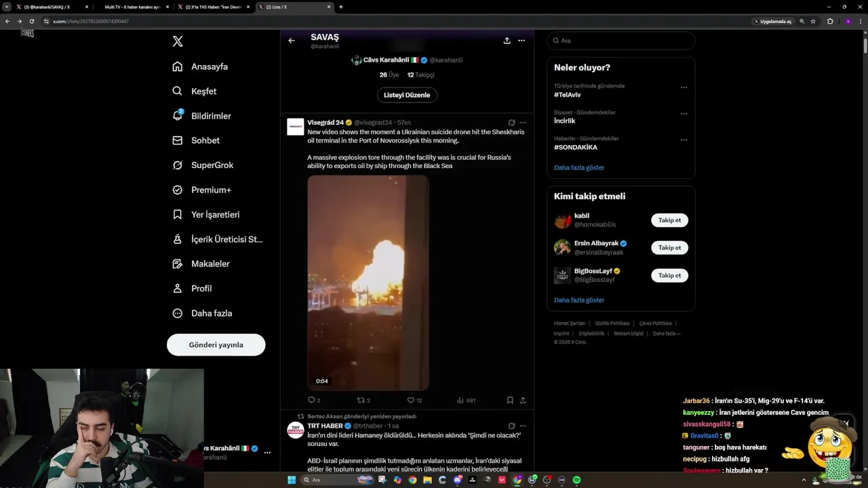
Task: Open the İncirlik trend
Action: point(564,121)
